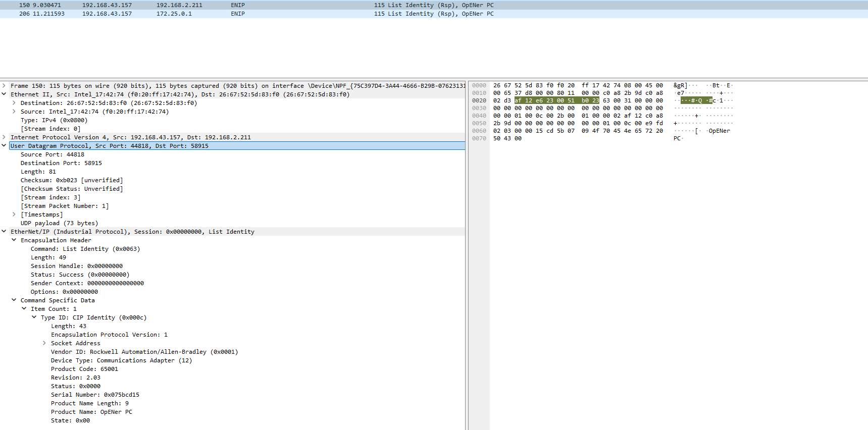
Task: Select the Product Name Length: 9 row
Action: (x=90, y=403)
